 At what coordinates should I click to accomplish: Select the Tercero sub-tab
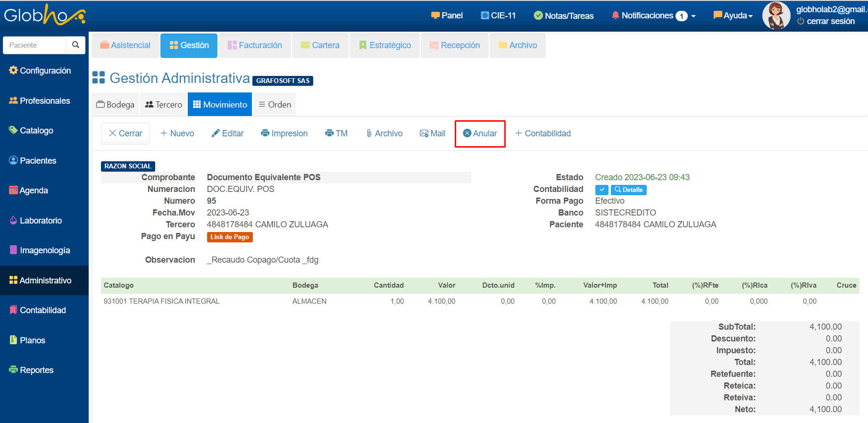point(164,105)
